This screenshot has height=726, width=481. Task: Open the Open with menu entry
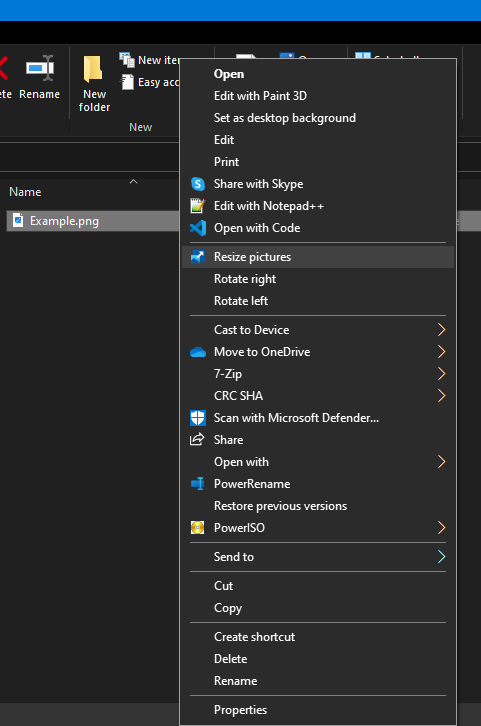coord(318,462)
